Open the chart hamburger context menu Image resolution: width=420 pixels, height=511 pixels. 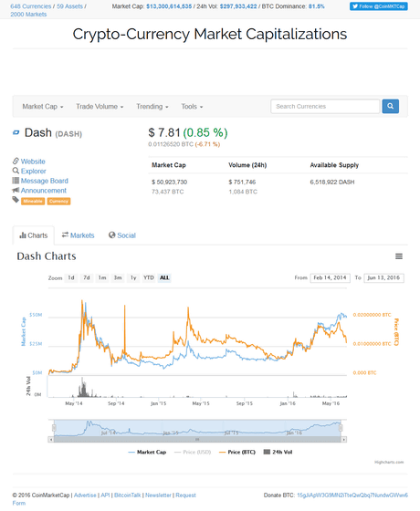coord(399,256)
